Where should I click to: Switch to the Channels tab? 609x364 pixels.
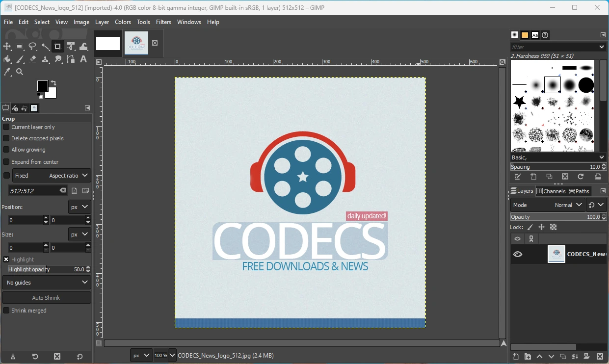551,191
